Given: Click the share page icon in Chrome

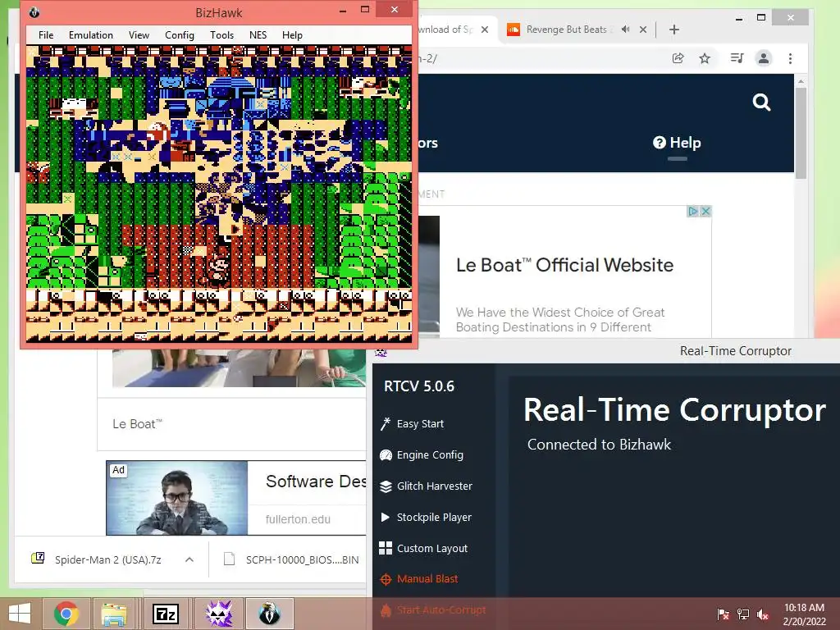Looking at the screenshot, I should tap(678, 58).
